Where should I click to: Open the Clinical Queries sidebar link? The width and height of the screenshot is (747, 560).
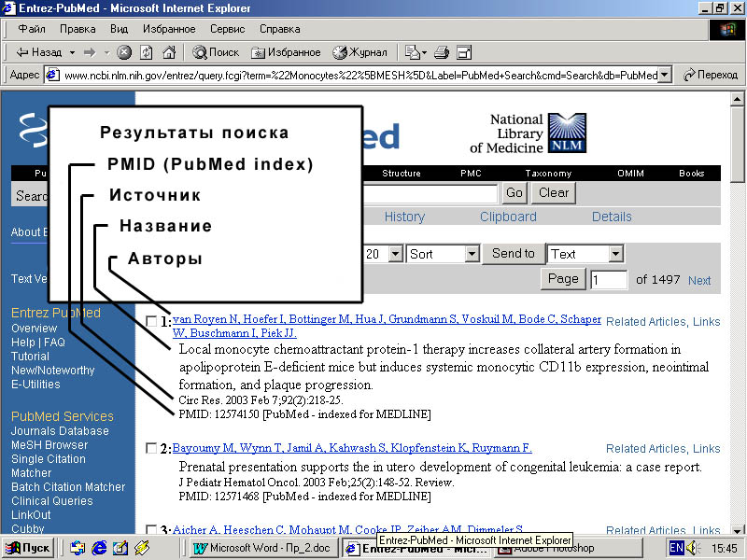click(52, 501)
